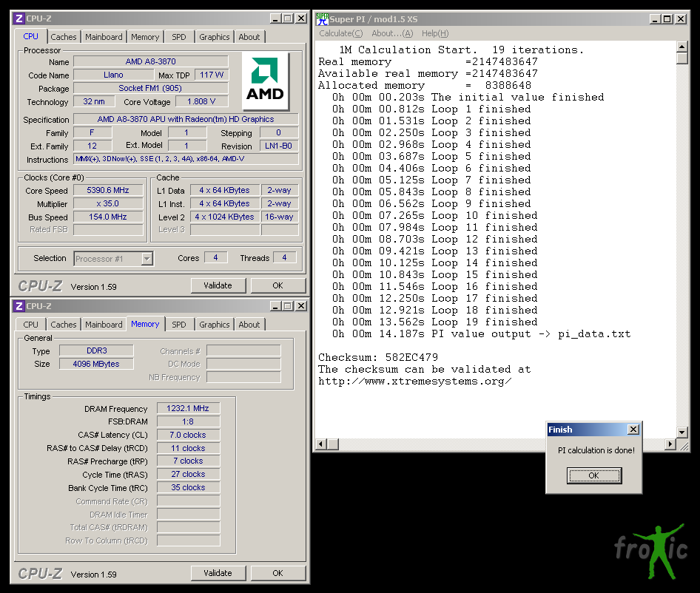700x593 pixels.
Task: Click the CAS# Latency value 7.0 clocks
Action: [x=189, y=435]
